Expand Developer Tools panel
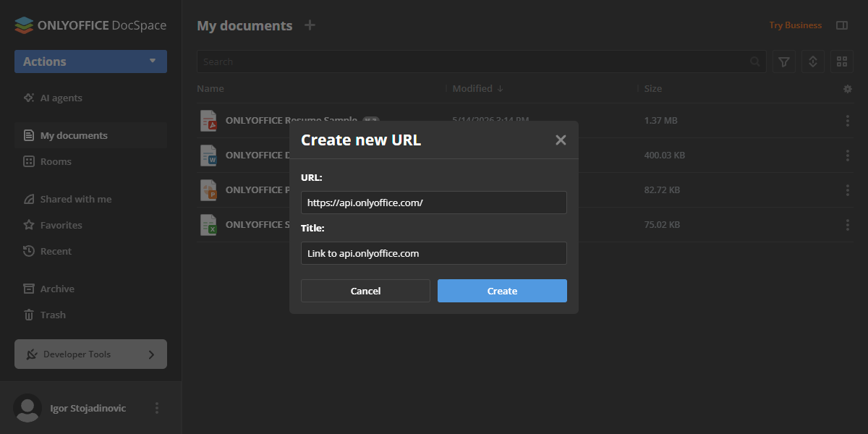Viewport: 868px width, 434px height. coord(90,354)
